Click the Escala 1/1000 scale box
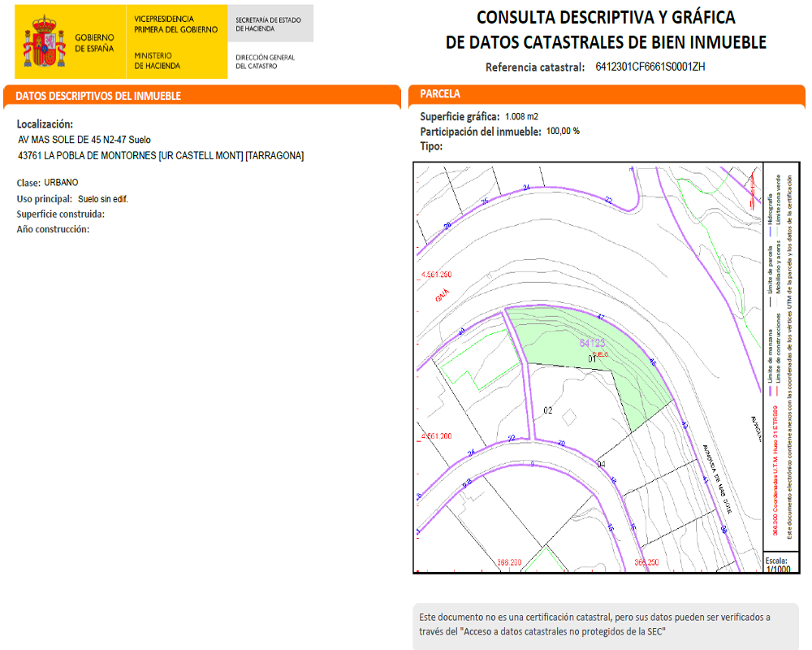 [776, 564]
